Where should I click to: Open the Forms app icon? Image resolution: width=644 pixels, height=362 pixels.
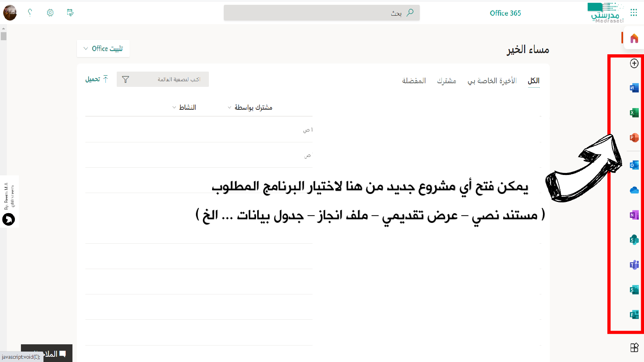coord(634,315)
